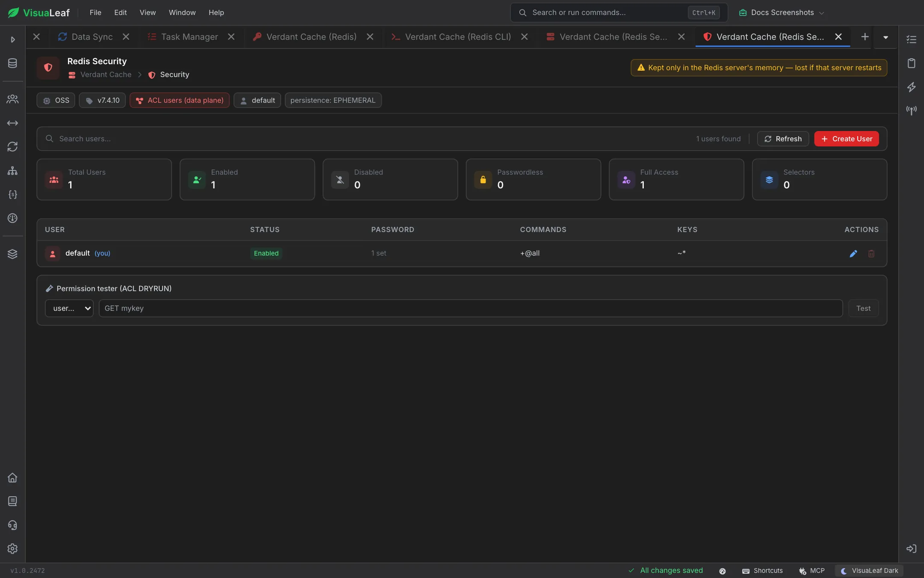Open Shortcuts in the status bar
This screenshot has height=578, width=924.
(762, 571)
